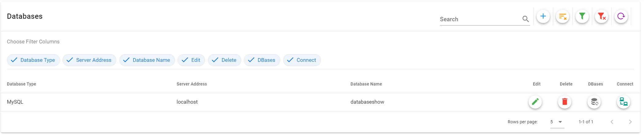The height and width of the screenshot is (135, 644).
Task: Sort by Database Type column header
Action: (x=21, y=84)
